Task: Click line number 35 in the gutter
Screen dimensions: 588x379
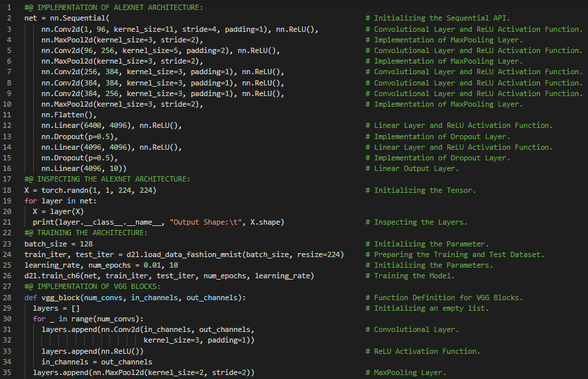Action: coord(11,373)
